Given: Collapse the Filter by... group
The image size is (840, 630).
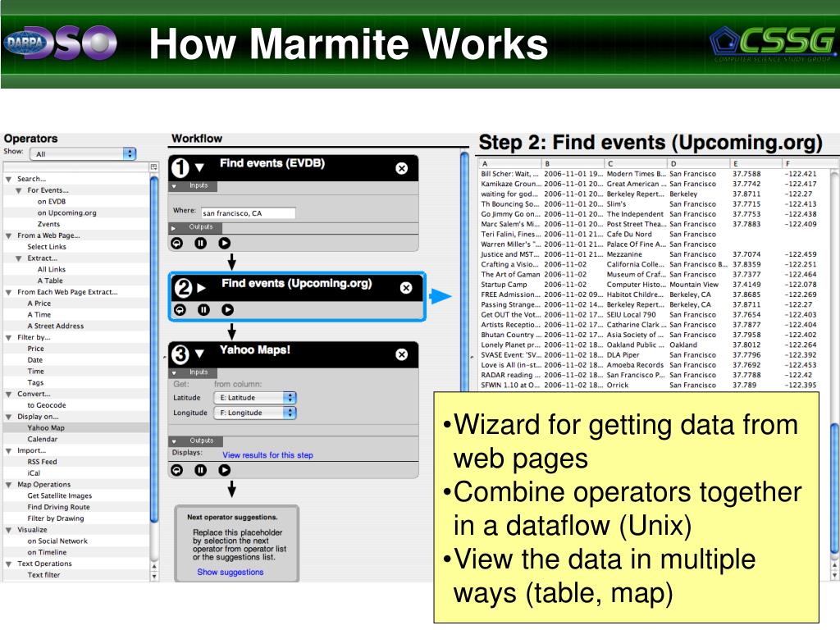Looking at the screenshot, I should tap(8, 337).
